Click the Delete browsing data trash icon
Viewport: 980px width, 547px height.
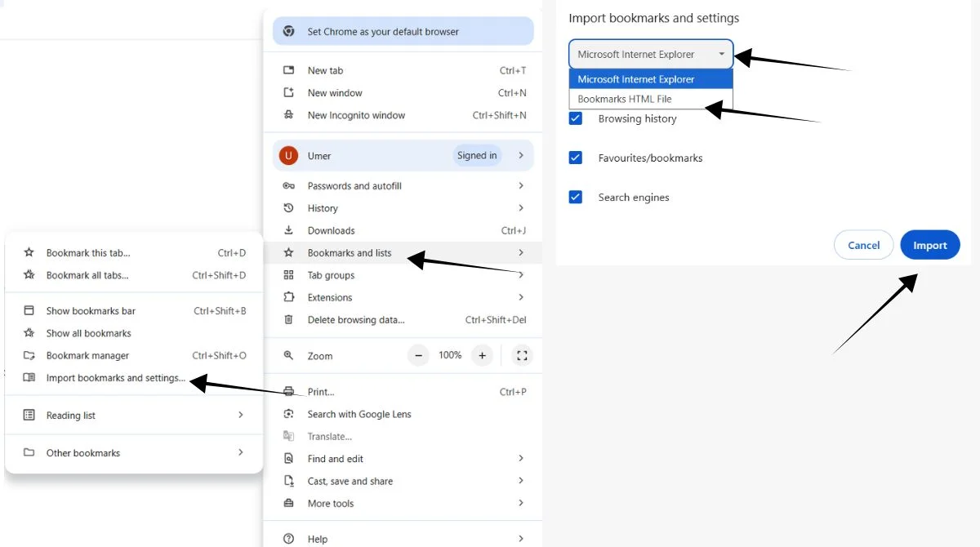(288, 320)
